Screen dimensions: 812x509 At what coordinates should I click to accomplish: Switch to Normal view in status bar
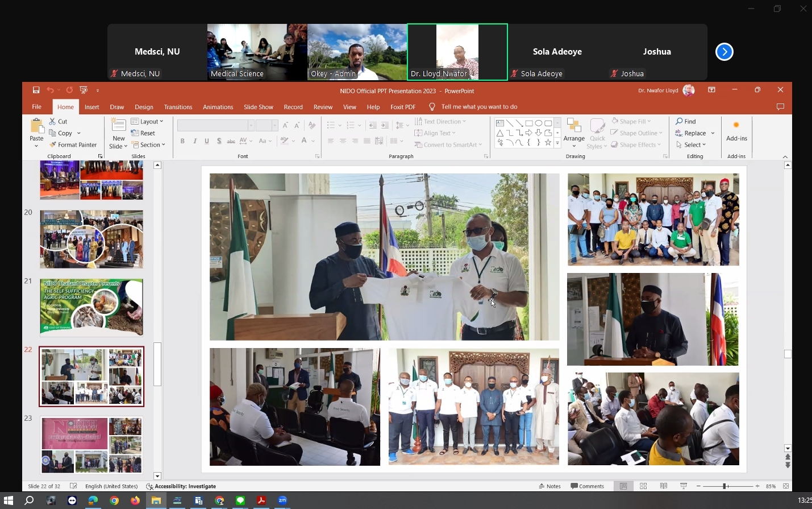tap(623, 486)
